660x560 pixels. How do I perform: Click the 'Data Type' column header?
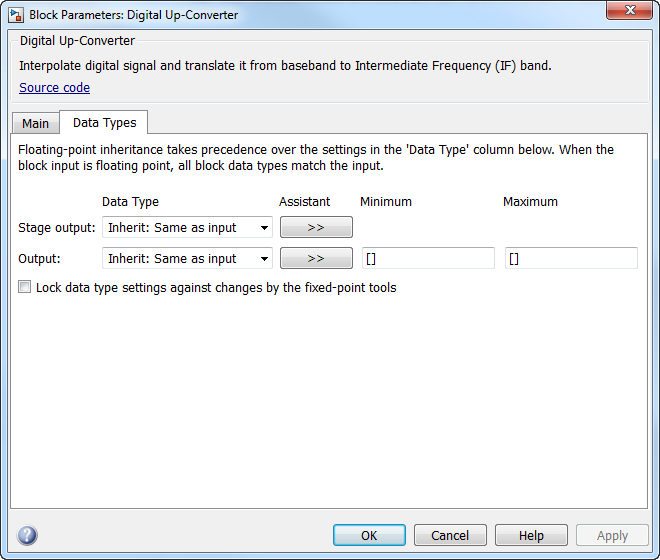coord(130,202)
